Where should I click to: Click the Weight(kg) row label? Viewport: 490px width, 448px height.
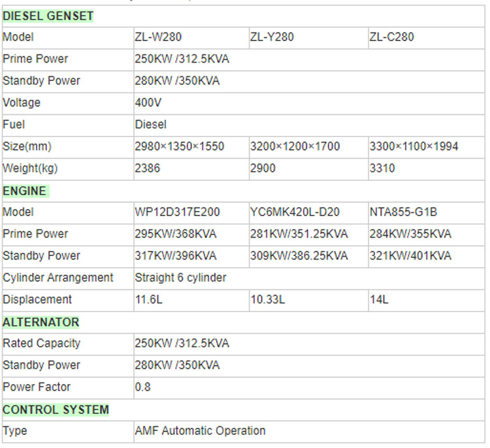30,168
